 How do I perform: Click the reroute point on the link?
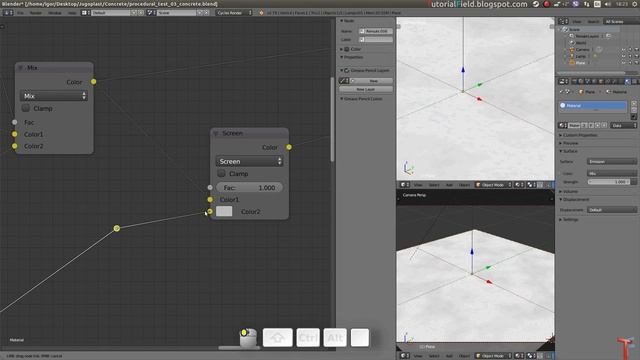click(x=117, y=228)
